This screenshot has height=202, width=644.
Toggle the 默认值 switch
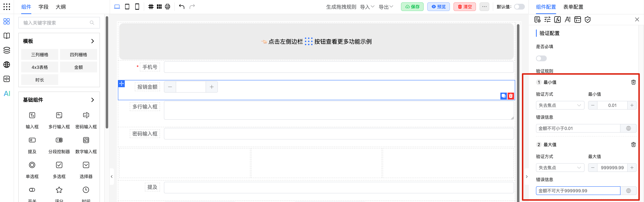point(519,7)
